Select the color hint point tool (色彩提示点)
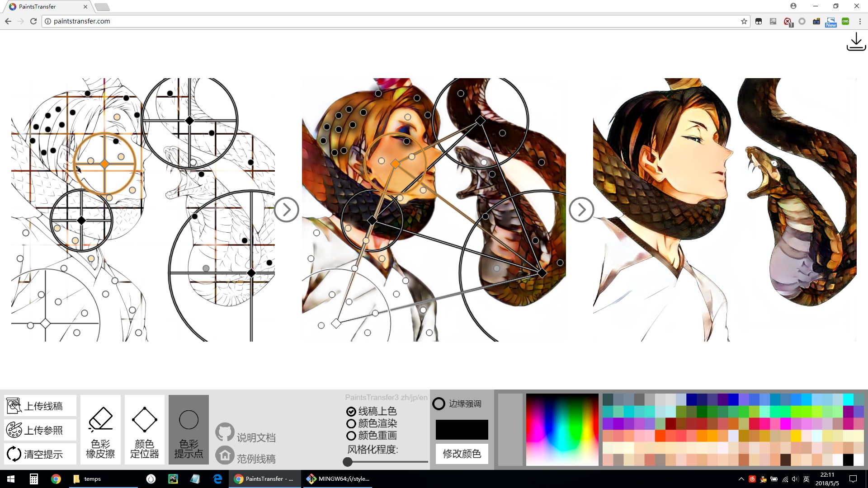 189,429
